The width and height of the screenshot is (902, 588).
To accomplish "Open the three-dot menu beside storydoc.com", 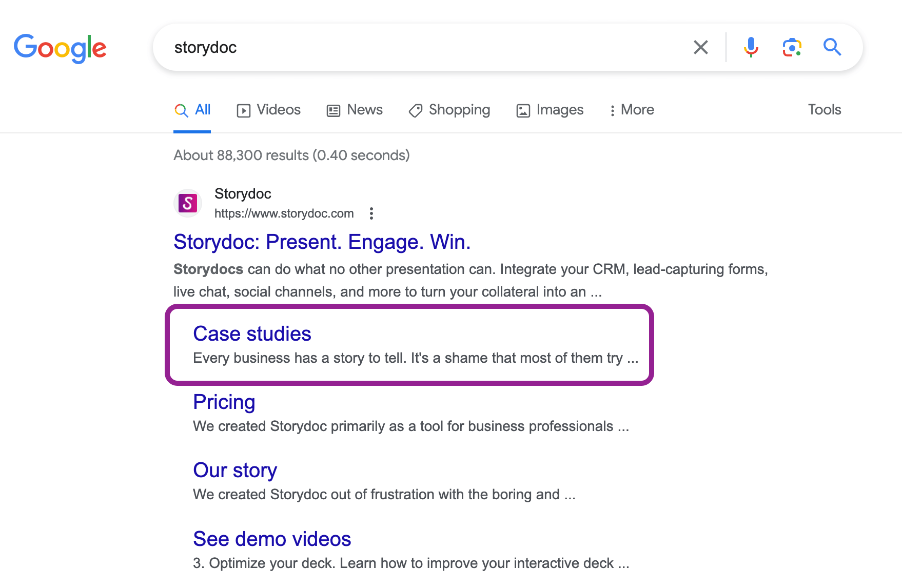I will (x=371, y=213).
